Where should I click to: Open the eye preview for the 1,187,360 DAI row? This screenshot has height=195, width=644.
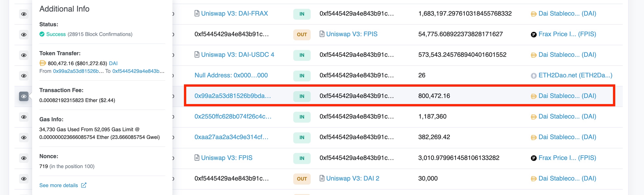click(x=24, y=117)
